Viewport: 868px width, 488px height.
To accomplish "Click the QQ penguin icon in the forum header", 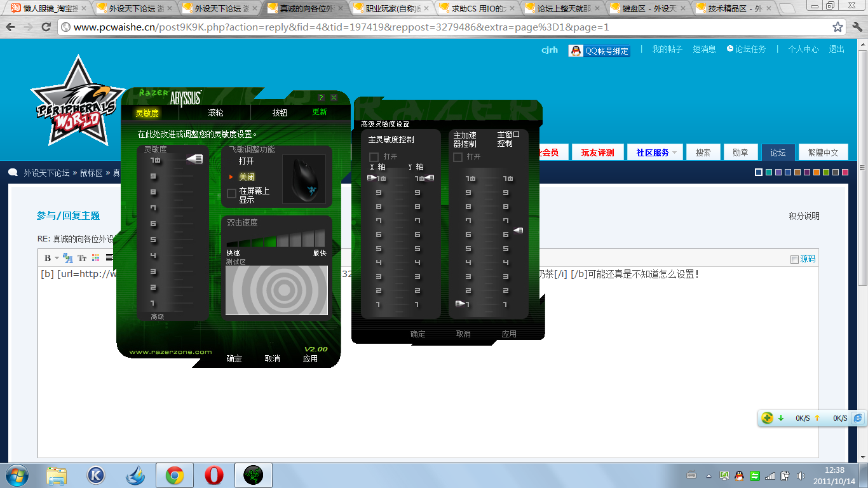I will (x=576, y=51).
